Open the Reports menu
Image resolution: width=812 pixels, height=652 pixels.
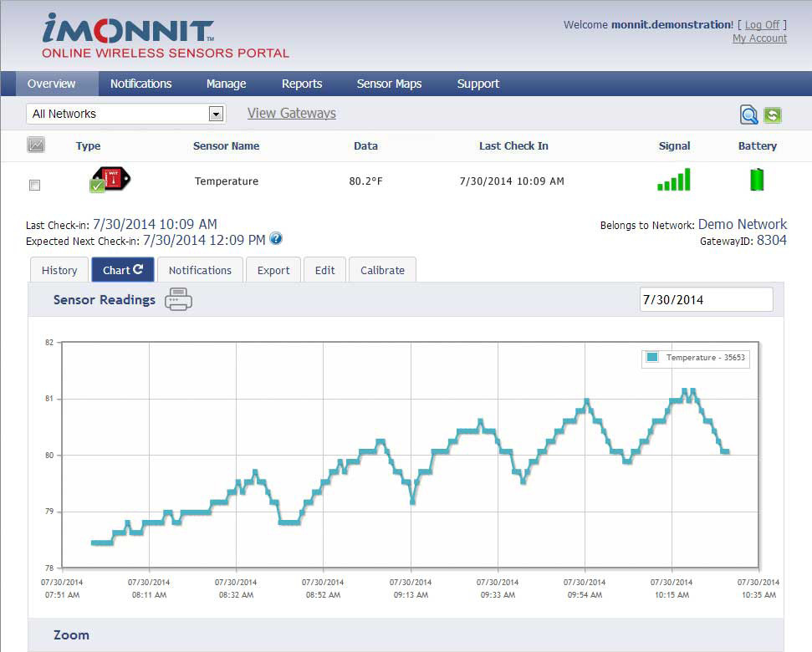(302, 84)
